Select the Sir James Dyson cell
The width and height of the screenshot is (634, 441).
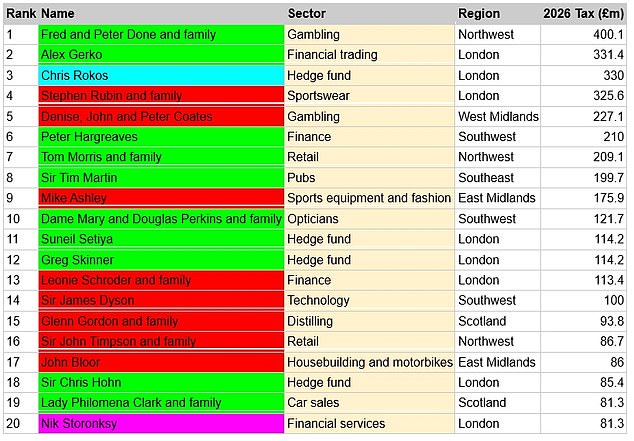click(160, 301)
